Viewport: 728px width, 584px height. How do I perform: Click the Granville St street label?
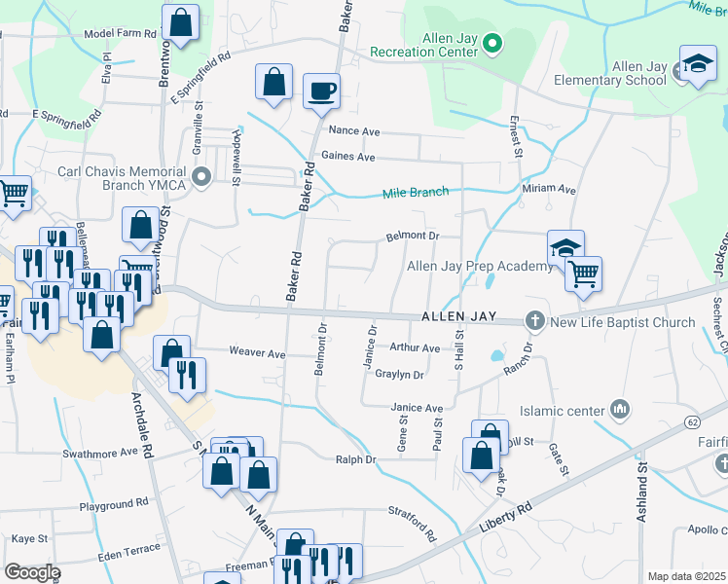click(x=198, y=128)
